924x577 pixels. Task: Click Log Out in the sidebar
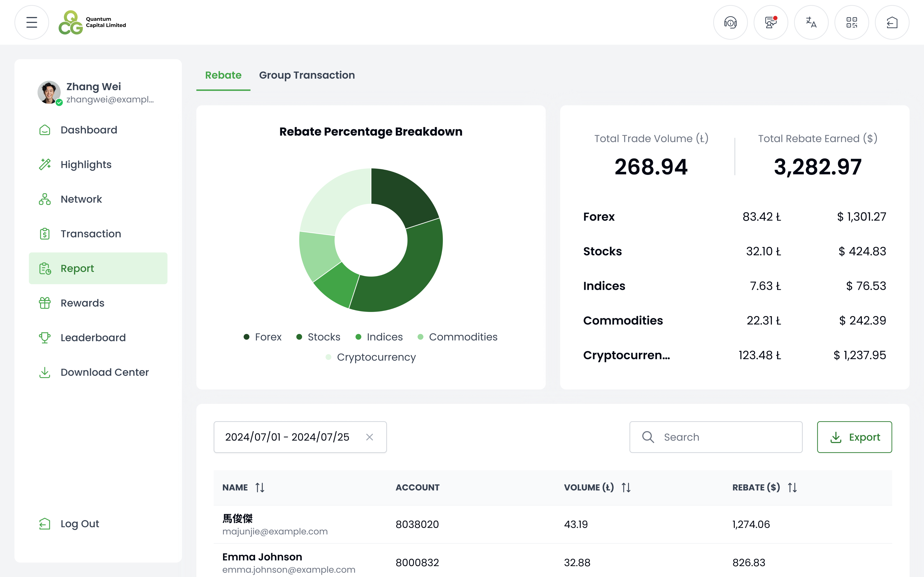(x=79, y=524)
